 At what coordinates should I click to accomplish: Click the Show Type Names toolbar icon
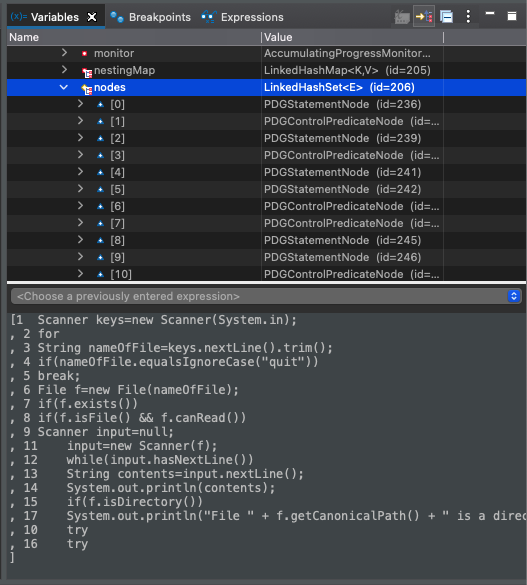coord(402,17)
